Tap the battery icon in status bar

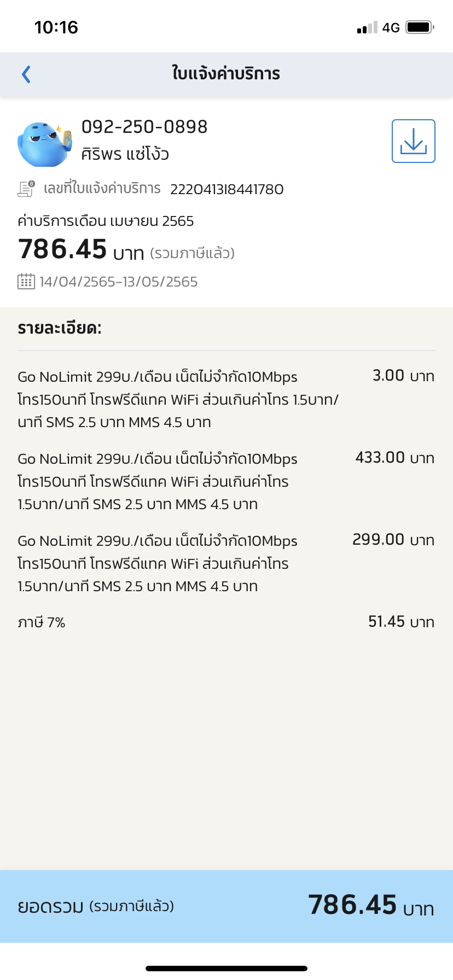420,27
